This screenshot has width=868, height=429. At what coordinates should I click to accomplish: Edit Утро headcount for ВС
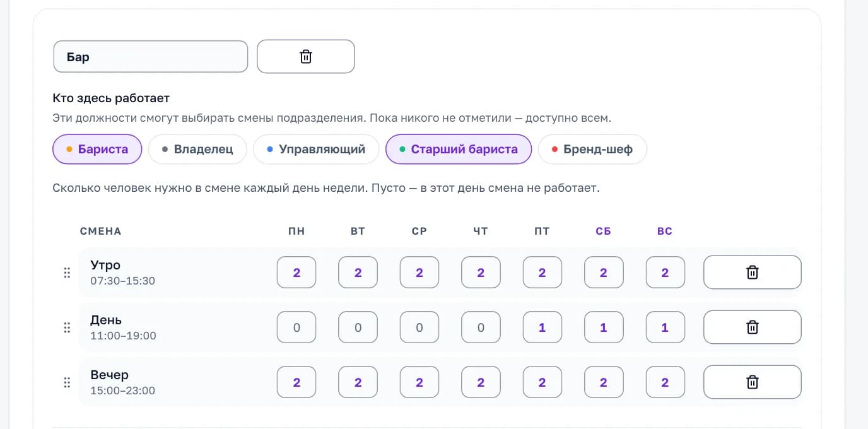(666, 273)
